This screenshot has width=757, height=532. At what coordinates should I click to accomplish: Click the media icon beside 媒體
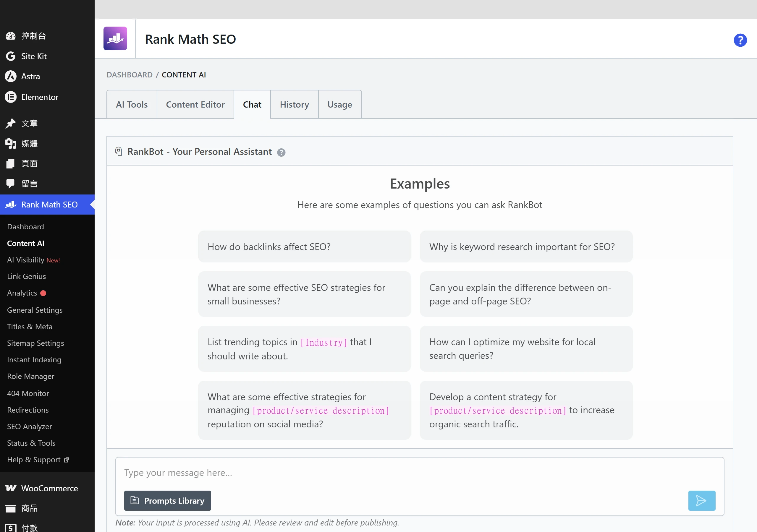coord(11,143)
